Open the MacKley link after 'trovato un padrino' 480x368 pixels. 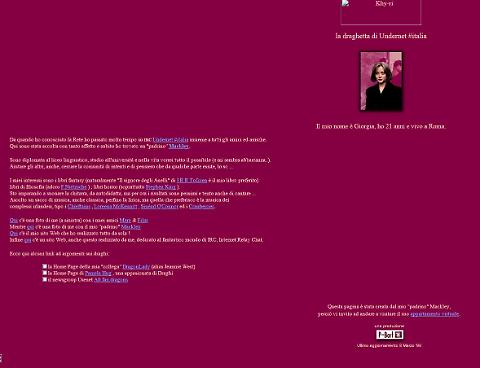point(179,146)
